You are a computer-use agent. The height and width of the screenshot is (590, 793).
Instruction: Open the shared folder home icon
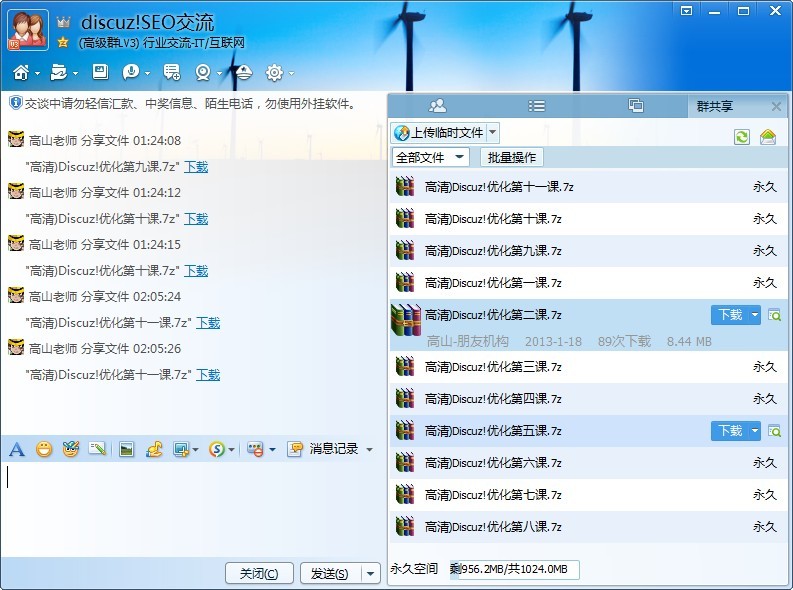pyautogui.click(x=768, y=137)
